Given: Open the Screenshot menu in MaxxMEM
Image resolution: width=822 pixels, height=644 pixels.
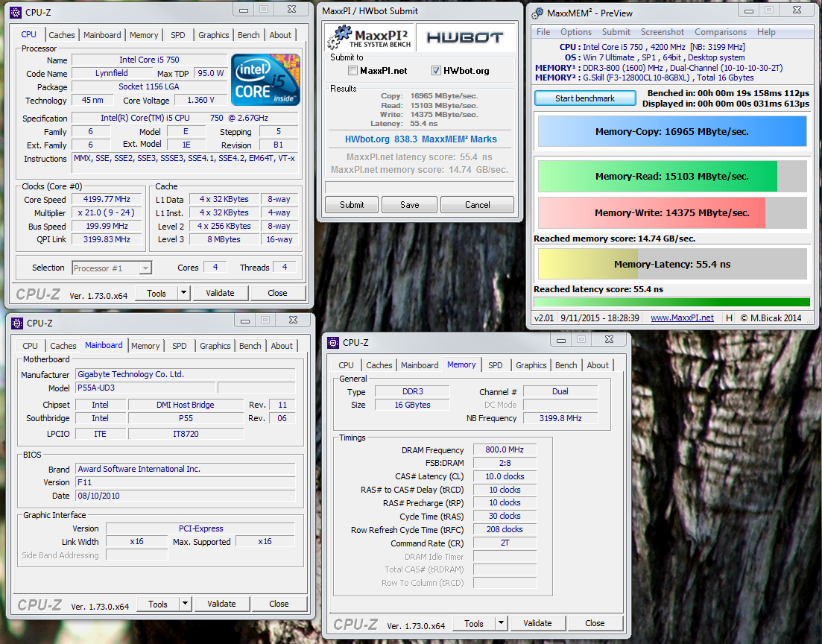Looking at the screenshot, I should click(662, 32).
